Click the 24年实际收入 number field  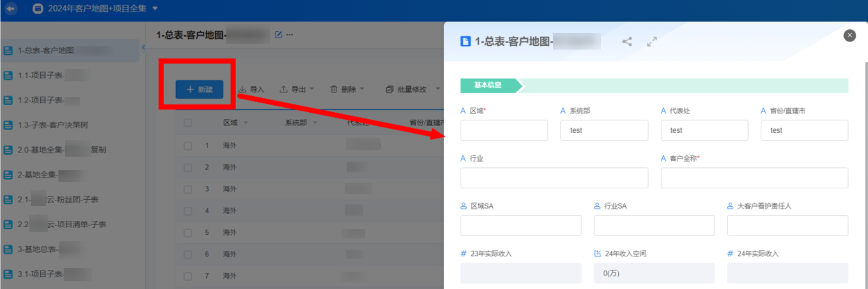click(788, 273)
